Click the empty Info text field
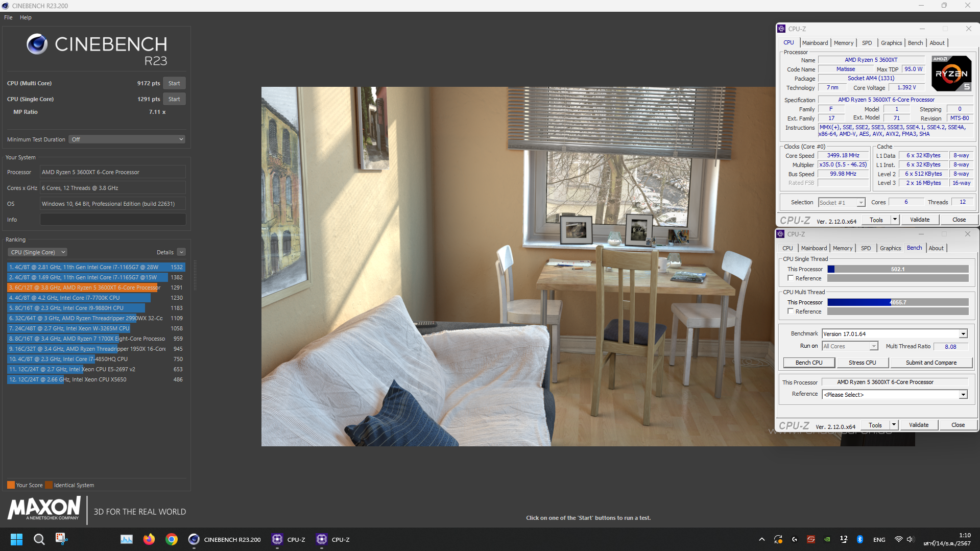The image size is (980, 551). click(x=113, y=220)
